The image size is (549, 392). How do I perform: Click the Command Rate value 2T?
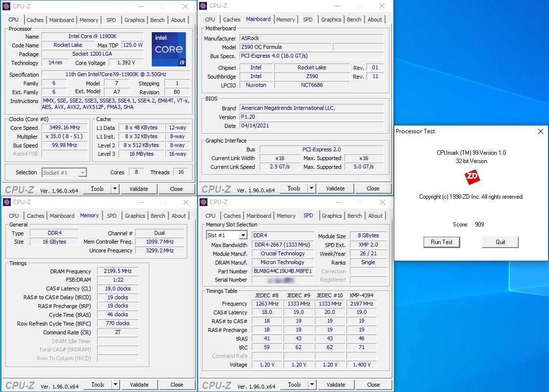pyautogui.click(x=118, y=332)
